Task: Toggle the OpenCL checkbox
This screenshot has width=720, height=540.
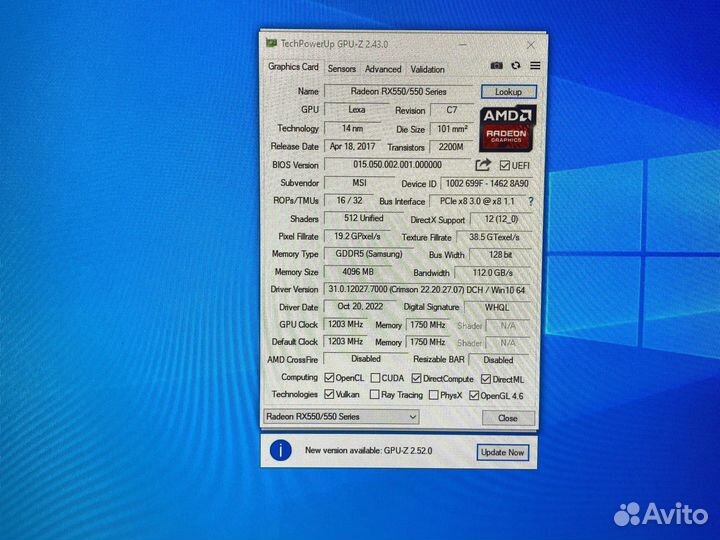Action: [x=329, y=377]
